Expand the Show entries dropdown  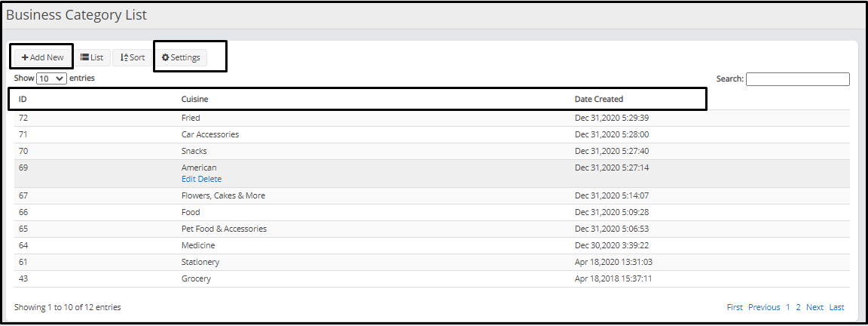[x=51, y=78]
